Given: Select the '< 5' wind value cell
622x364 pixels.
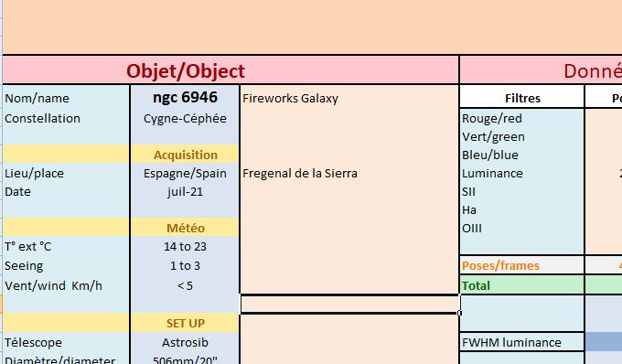Looking at the screenshot, I should click(x=185, y=285).
